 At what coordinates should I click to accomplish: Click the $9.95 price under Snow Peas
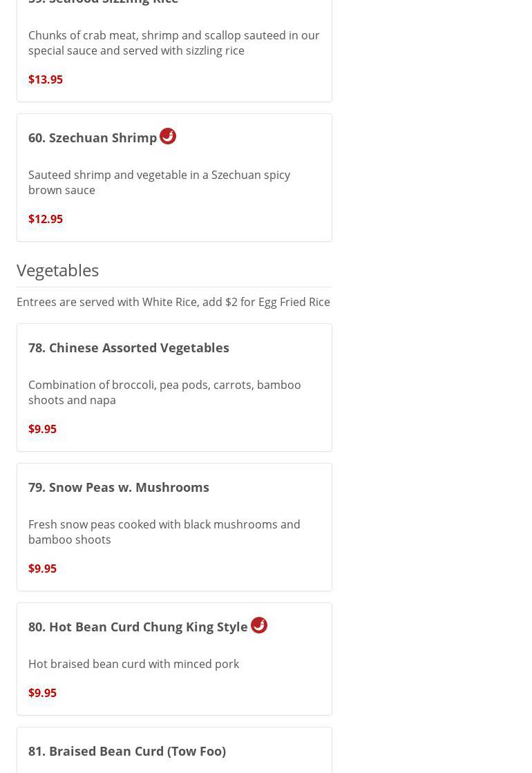point(42,569)
